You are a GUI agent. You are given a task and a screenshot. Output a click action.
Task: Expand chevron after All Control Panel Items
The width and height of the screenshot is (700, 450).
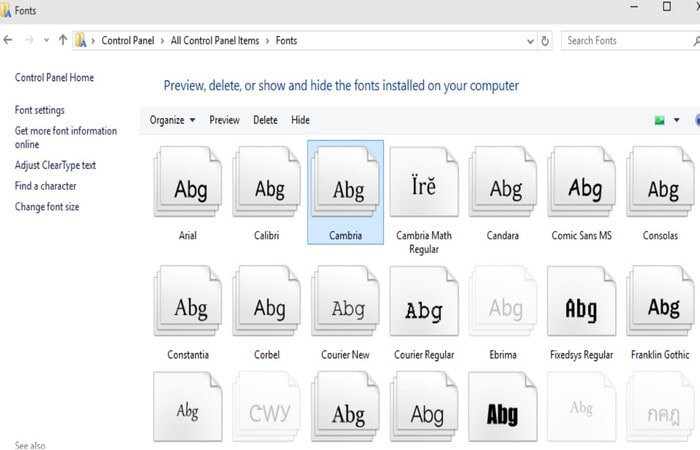point(267,41)
